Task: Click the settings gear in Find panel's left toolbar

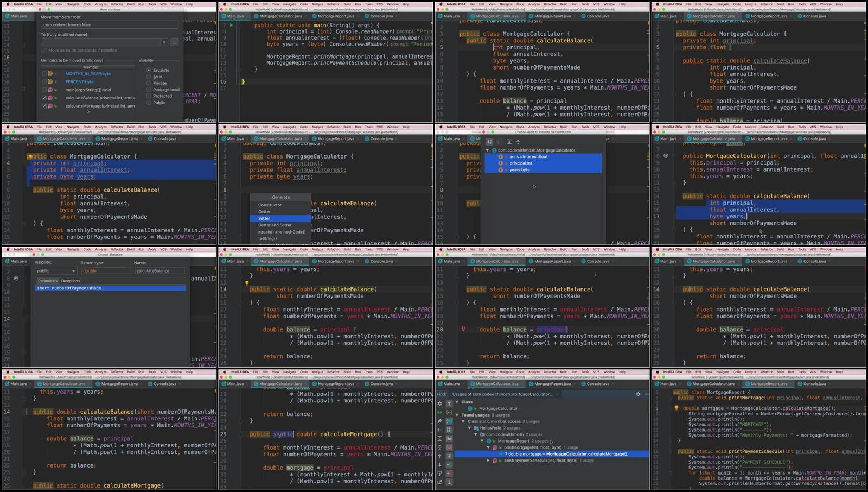Action: (x=439, y=403)
